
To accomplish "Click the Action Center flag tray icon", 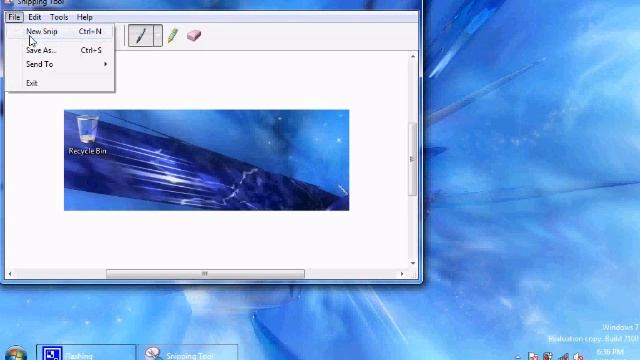I will (533, 357).
